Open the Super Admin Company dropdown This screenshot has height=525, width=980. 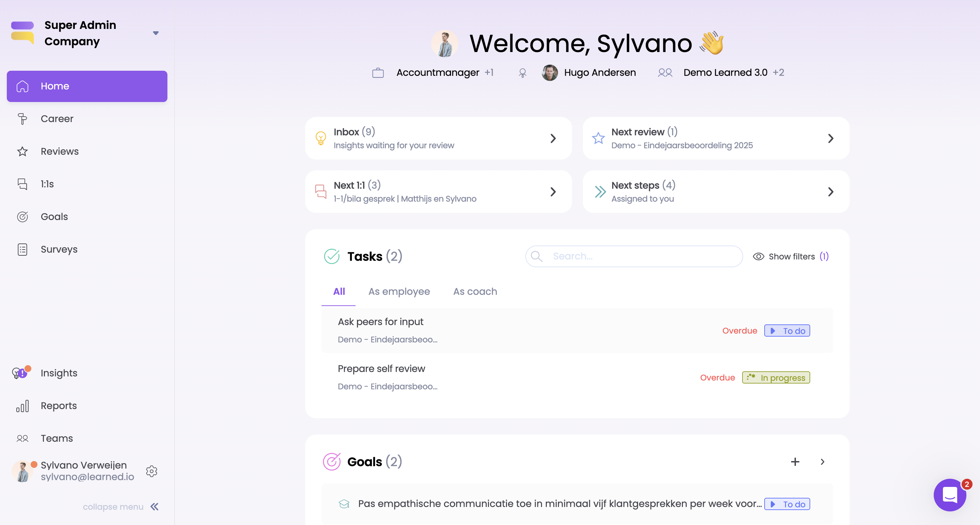click(x=156, y=33)
